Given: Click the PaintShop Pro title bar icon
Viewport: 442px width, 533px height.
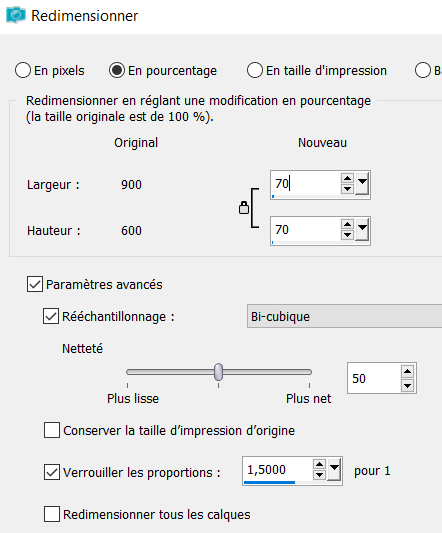Looking at the screenshot, I should pyautogui.click(x=16, y=15).
